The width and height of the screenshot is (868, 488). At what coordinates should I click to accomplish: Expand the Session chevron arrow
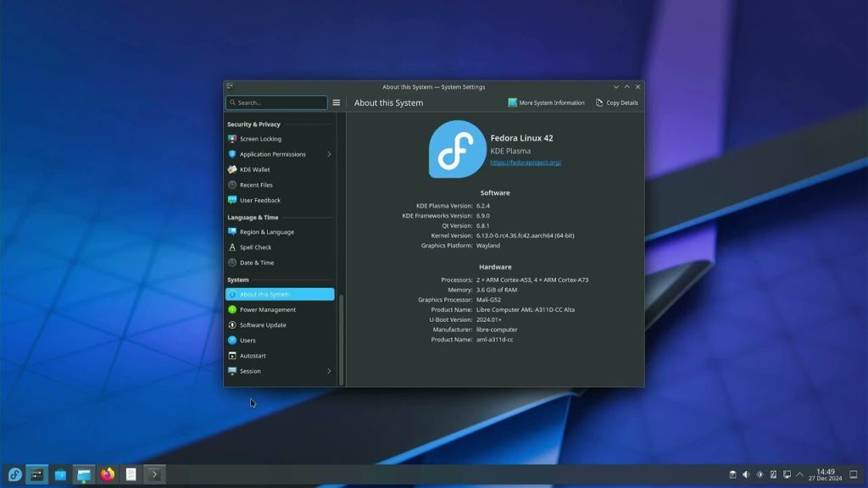(329, 371)
